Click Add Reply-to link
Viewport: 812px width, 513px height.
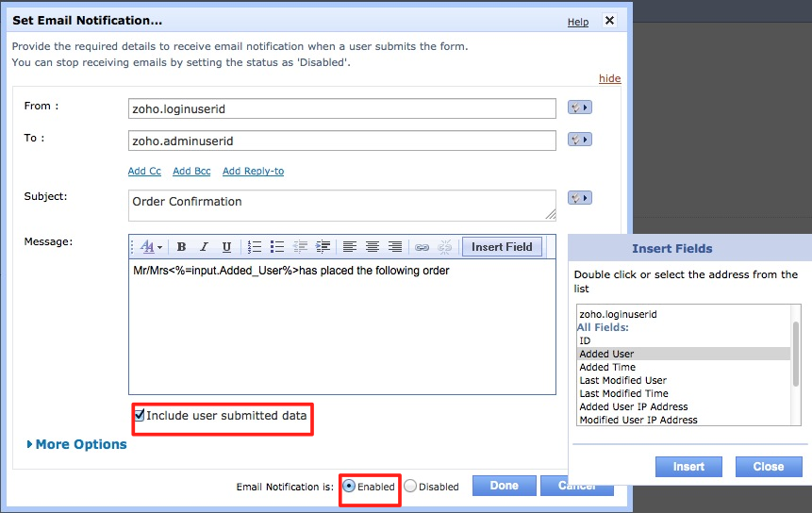pyautogui.click(x=254, y=171)
